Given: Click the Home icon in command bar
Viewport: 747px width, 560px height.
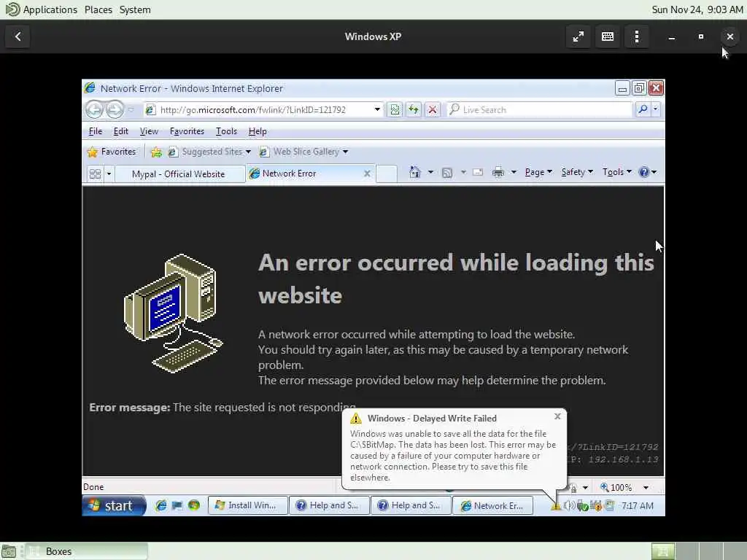Looking at the screenshot, I should pos(415,172).
